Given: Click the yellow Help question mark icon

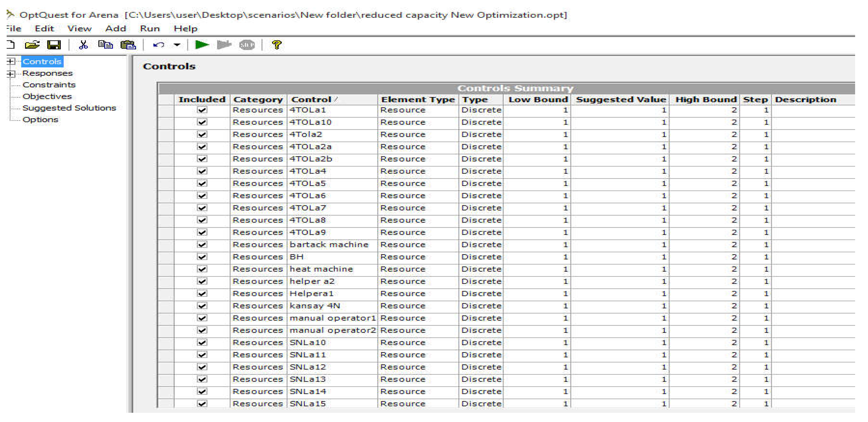Looking at the screenshot, I should [277, 44].
